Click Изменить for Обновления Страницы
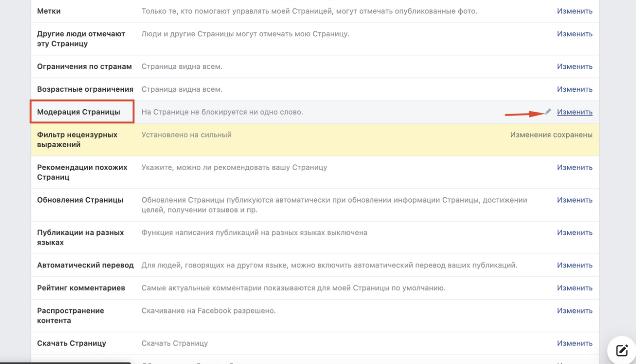The height and width of the screenshot is (364, 636). [574, 200]
